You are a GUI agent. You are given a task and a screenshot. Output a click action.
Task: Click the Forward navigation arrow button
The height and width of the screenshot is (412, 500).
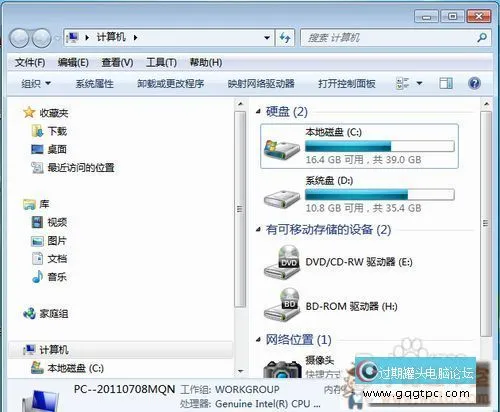[x=42, y=38]
